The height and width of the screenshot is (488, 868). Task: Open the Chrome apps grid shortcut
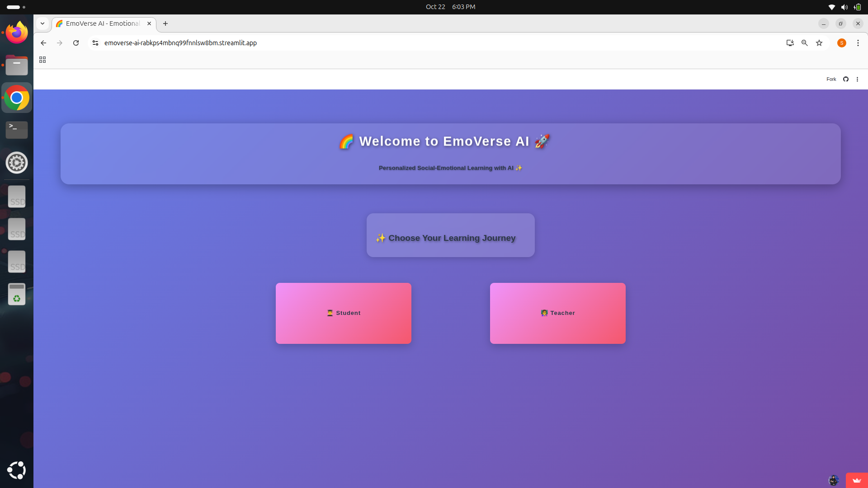click(42, 60)
